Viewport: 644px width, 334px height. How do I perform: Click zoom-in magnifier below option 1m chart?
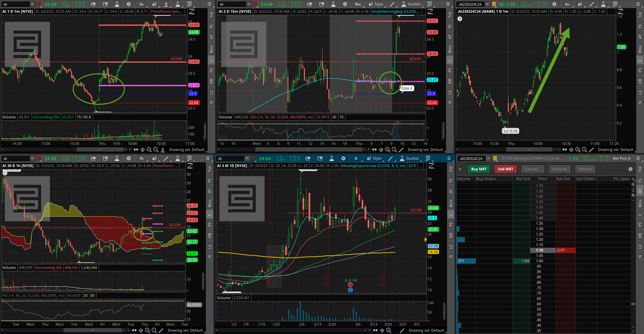tap(578, 150)
